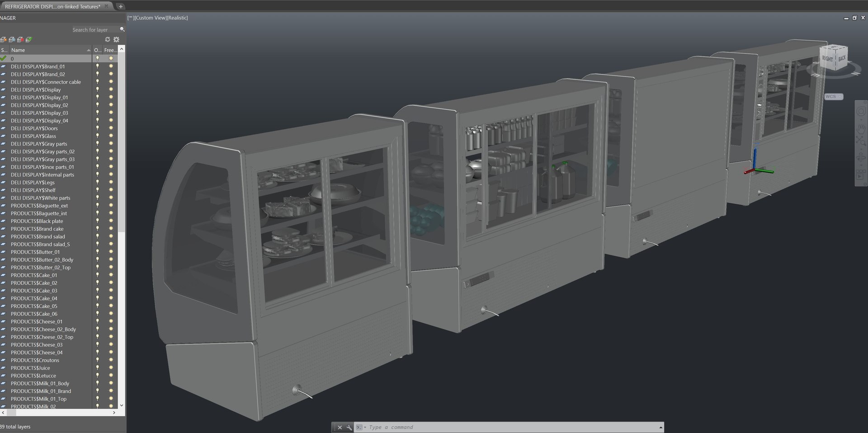This screenshot has width=868, height=433.
Task: Click the RIGHT face of the ViewCube
Action: tap(827, 59)
